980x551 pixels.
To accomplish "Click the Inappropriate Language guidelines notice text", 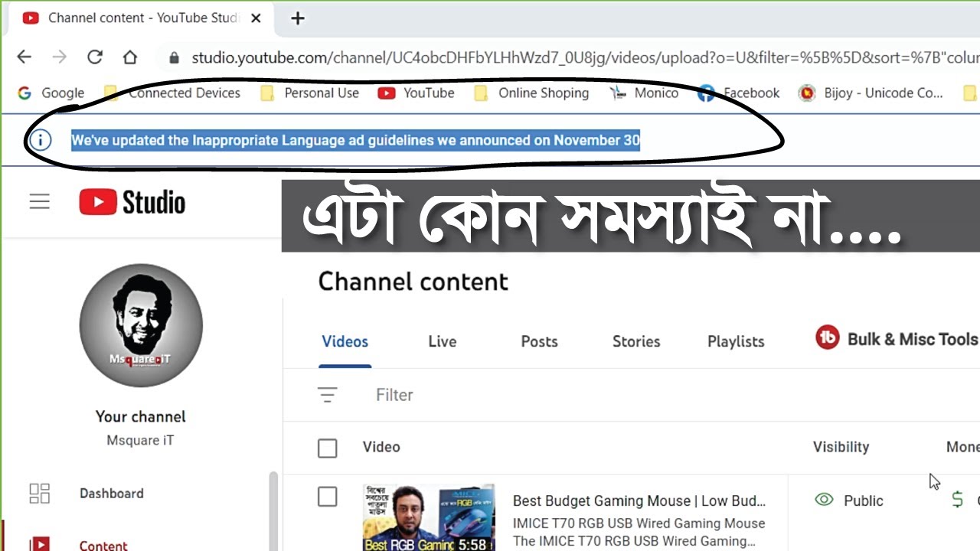I will 355,140.
